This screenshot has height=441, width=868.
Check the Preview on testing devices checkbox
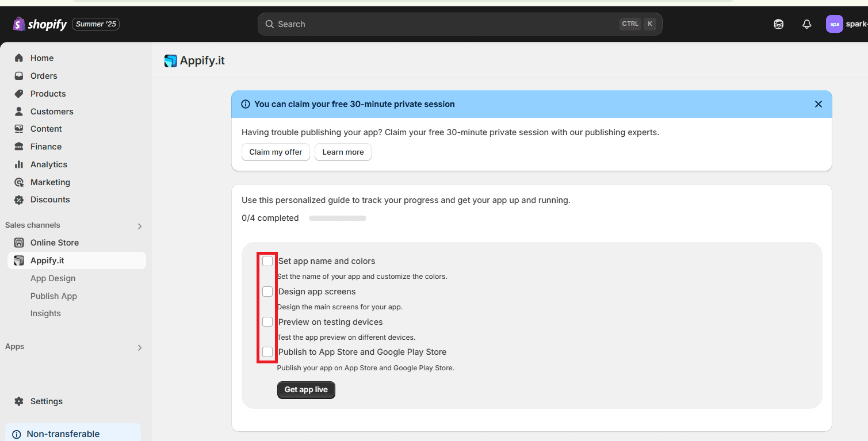tap(267, 322)
